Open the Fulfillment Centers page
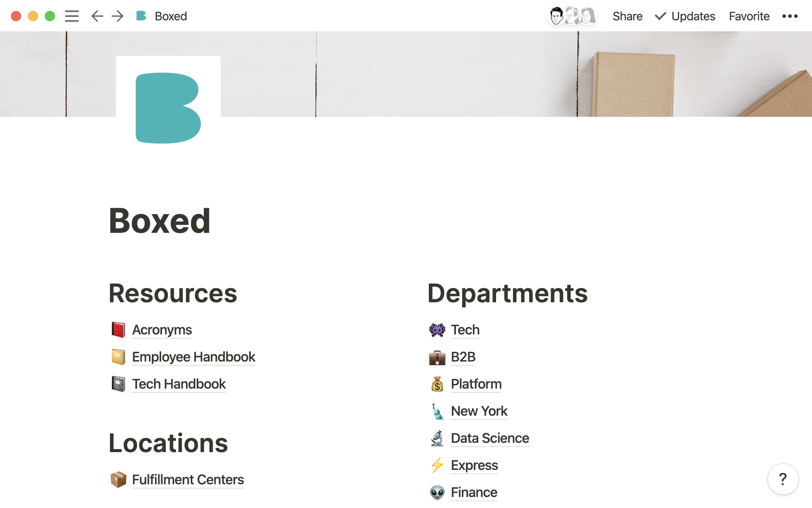The image size is (812, 508). [x=188, y=480]
